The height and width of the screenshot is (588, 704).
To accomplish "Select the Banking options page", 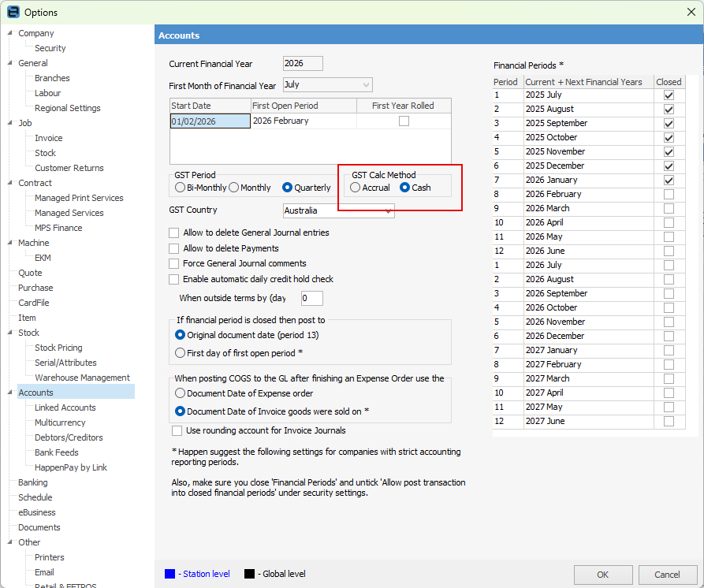I will (33, 482).
